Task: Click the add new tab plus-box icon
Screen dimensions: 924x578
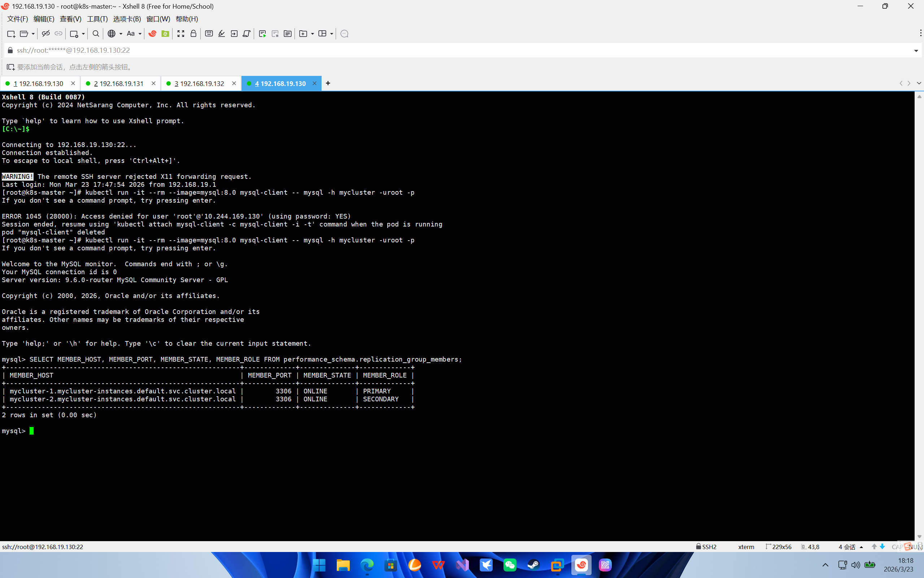Action: coord(303,34)
